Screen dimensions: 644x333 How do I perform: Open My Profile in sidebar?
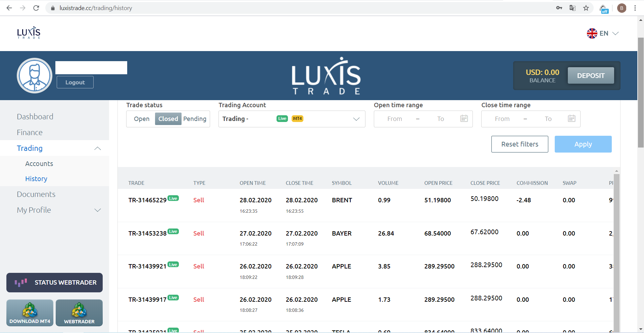pos(34,210)
